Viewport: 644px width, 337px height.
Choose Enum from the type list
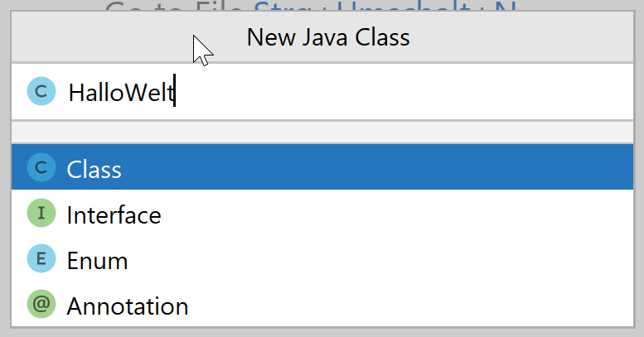97,261
